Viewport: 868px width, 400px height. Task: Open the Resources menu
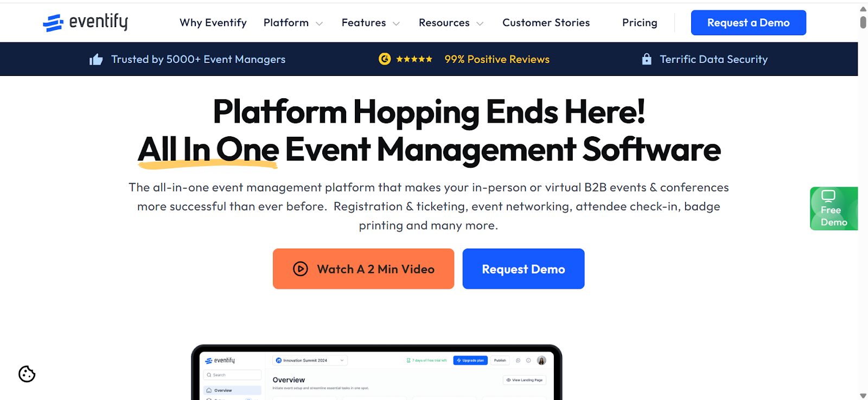444,23
